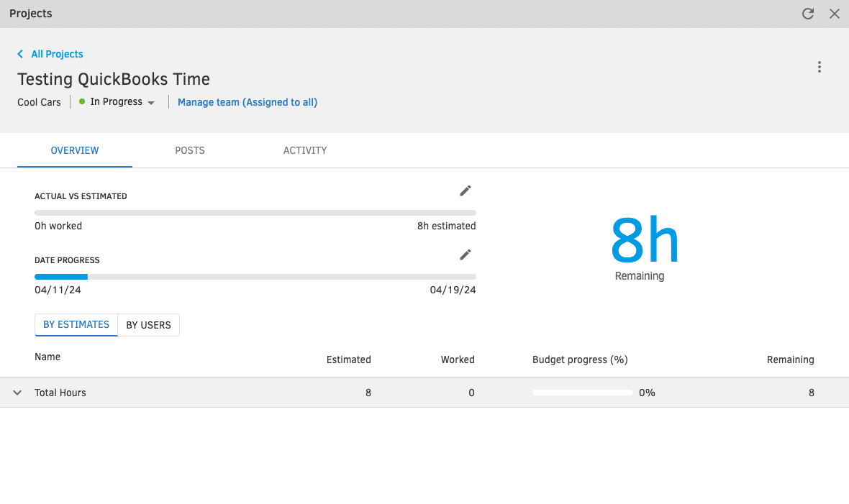Click the Budget progress (%) column header
This screenshot has width=849, height=504.
[x=580, y=359]
